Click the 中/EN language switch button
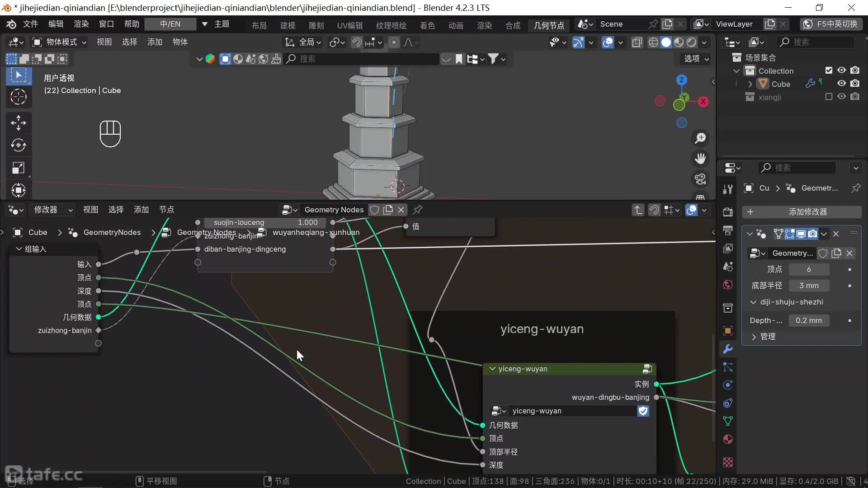Viewport: 868px width, 488px height. 170,24
